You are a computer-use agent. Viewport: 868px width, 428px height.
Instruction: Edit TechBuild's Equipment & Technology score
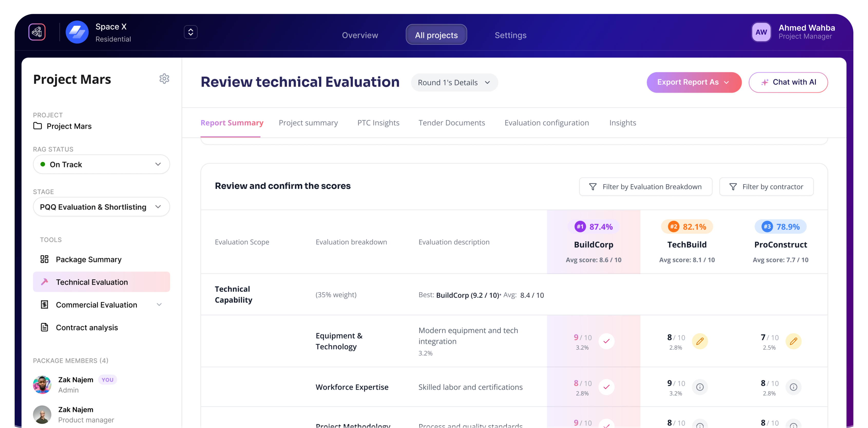point(701,341)
